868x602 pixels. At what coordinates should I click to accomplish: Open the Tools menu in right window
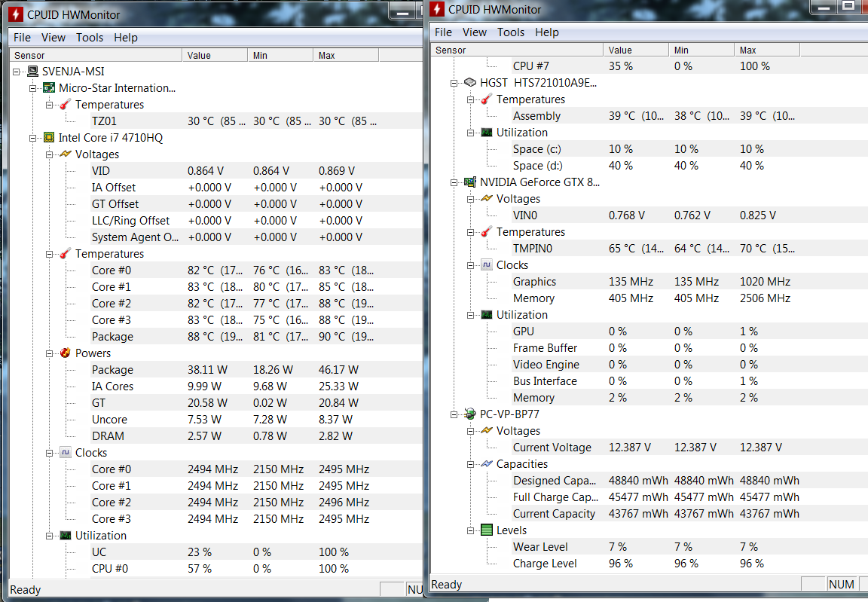click(511, 32)
